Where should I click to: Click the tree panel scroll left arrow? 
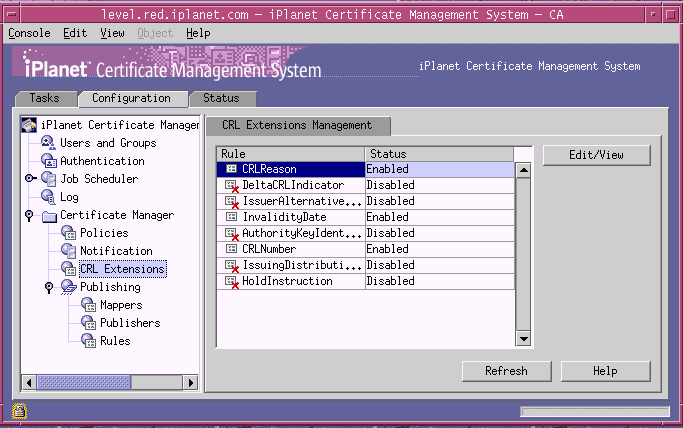pos(29,383)
